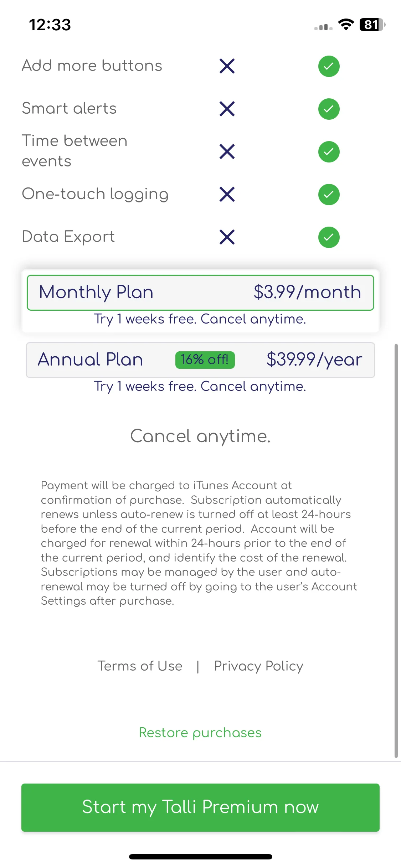The width and height of the screenshot is (401, 868).
Task: Start my Talli Premium now
Action: click(200, 807)
